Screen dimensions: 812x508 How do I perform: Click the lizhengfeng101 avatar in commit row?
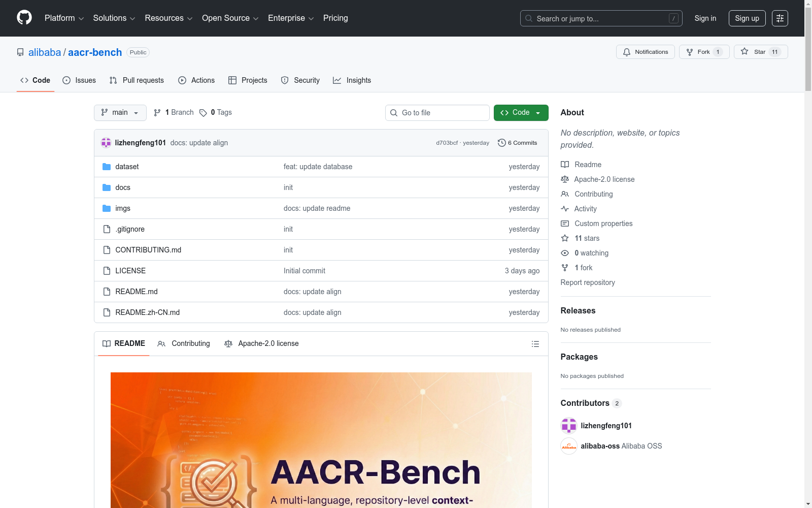pos(106,143)
